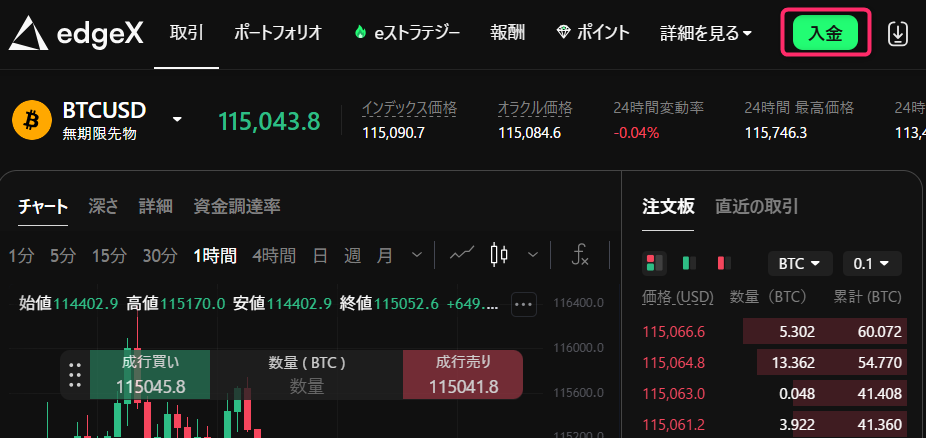Click the 価格 (USD) column header
The width and height of the screenshot is (926, 438).
pyautogui.click(x=678, y=297)
